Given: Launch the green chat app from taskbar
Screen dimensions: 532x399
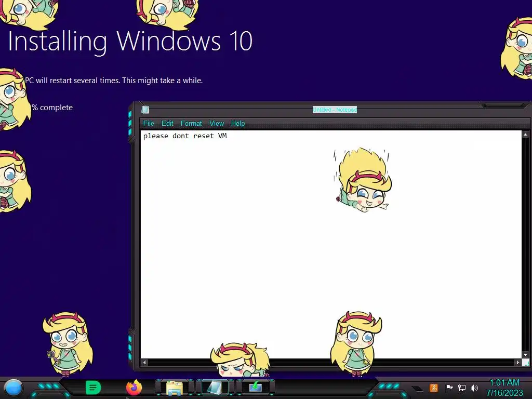Looking at the screenshot, I should (x=93, y=388).
